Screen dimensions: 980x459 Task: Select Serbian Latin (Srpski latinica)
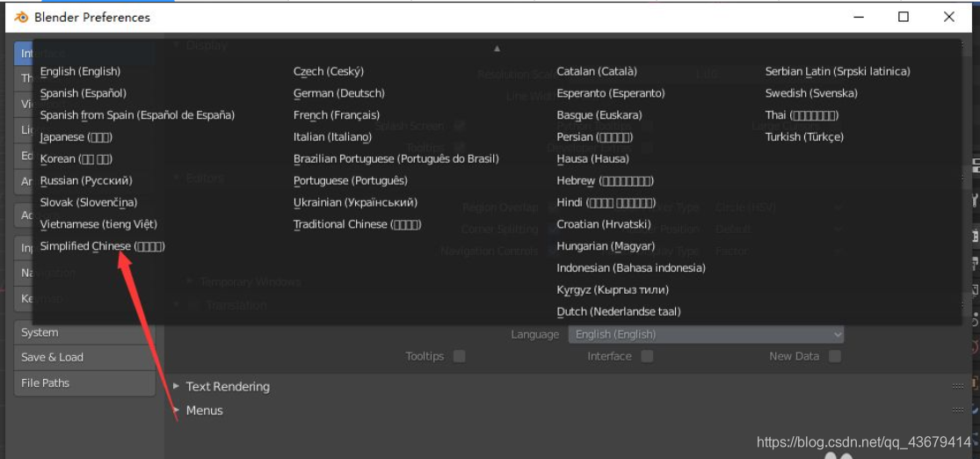click(x=838, y=72)
